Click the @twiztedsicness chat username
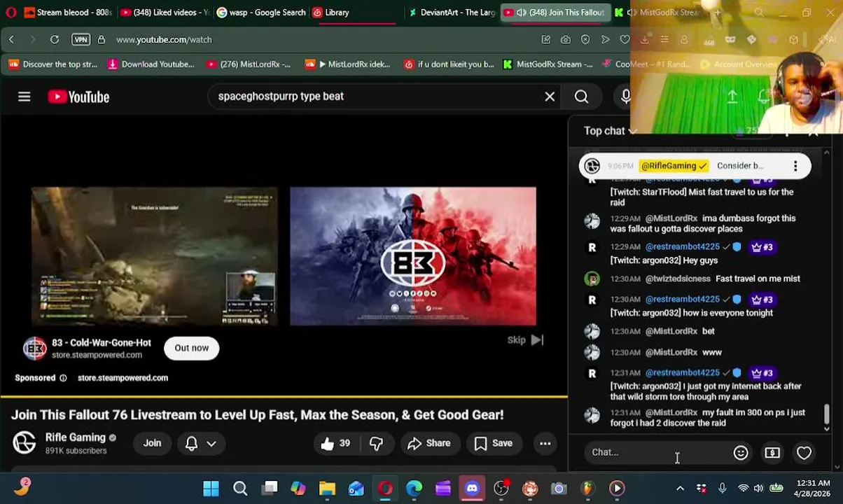The width and height of the screenshot is (843, 504). click(678, 279)
